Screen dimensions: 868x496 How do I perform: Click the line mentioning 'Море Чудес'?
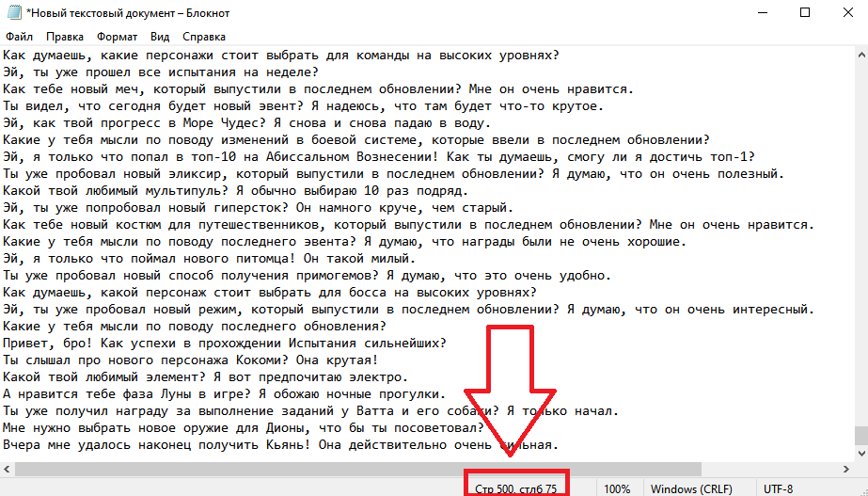pyautogui.click(x=247, y=123)
